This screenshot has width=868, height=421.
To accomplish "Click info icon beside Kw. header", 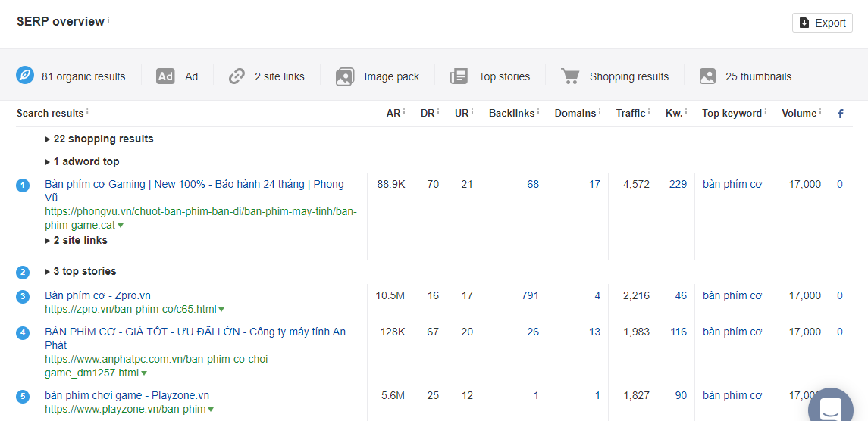I will [x=686, y=112].
